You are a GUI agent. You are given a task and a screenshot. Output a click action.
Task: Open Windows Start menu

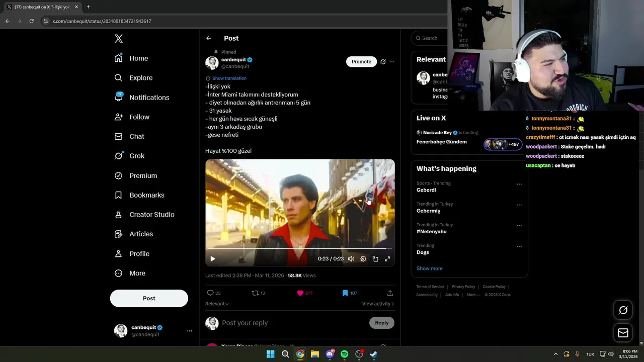270,354
